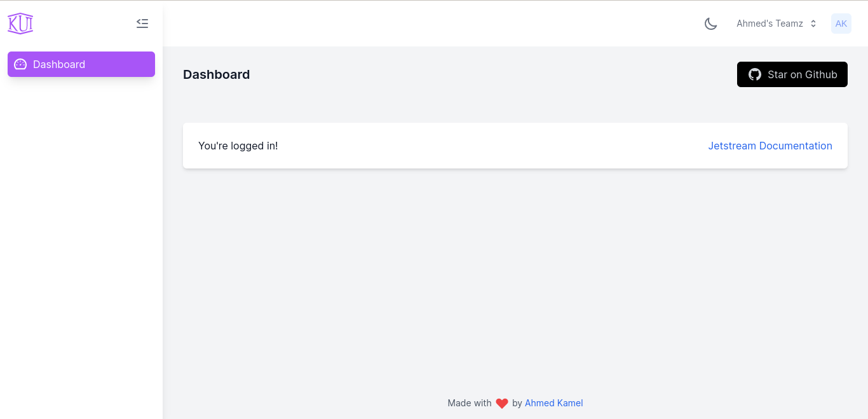Click the Dashboard page heading
868x419 pixels.
coord(217,74)
